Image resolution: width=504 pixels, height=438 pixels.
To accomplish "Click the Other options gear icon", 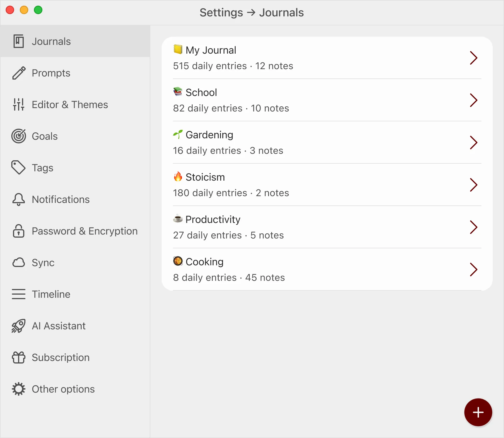I will coord(19,389).
